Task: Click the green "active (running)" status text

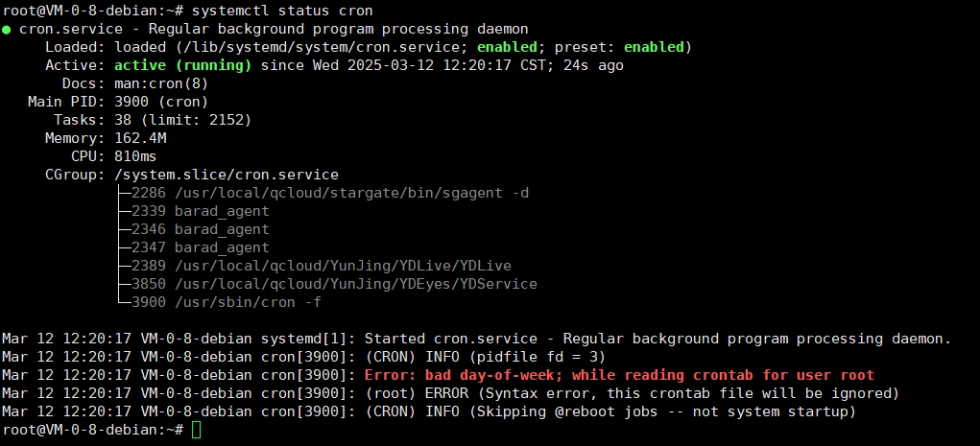Action: pos(182,65)
